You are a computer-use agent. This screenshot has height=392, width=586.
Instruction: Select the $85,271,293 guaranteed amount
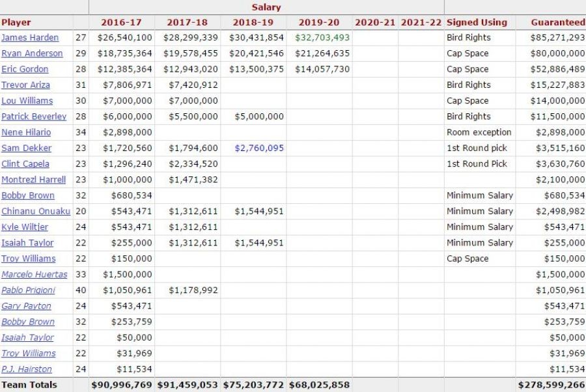[x=557, y=38]
